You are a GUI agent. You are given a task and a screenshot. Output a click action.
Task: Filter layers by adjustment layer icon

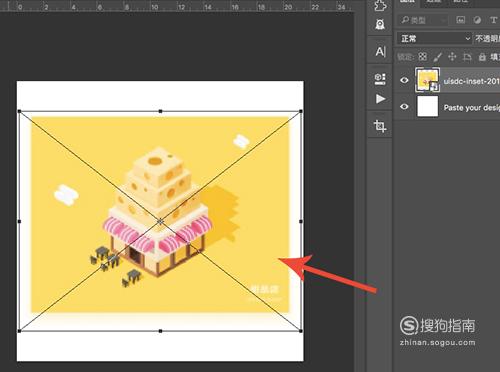pos(477,20)
